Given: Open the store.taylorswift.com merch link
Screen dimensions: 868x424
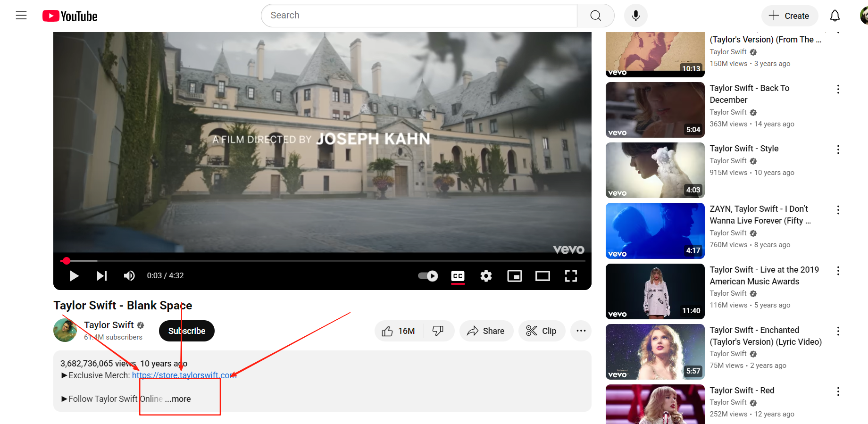Looking at the screenshot, I should [x=184, y=375].
